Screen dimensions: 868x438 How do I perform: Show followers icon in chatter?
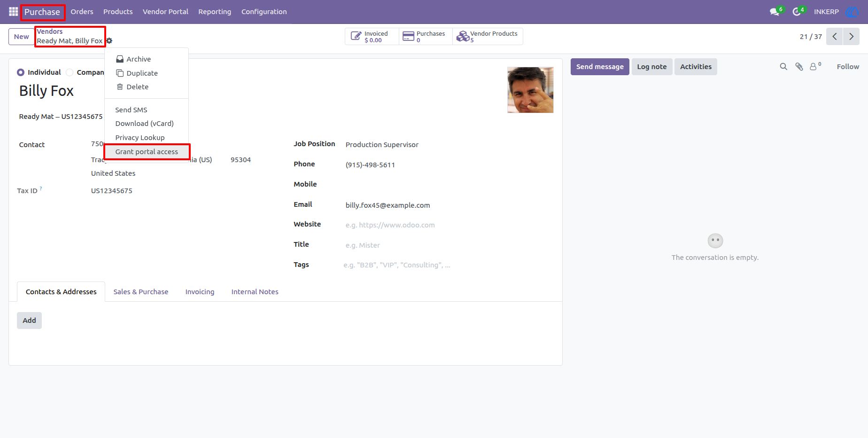click(815, 66)
